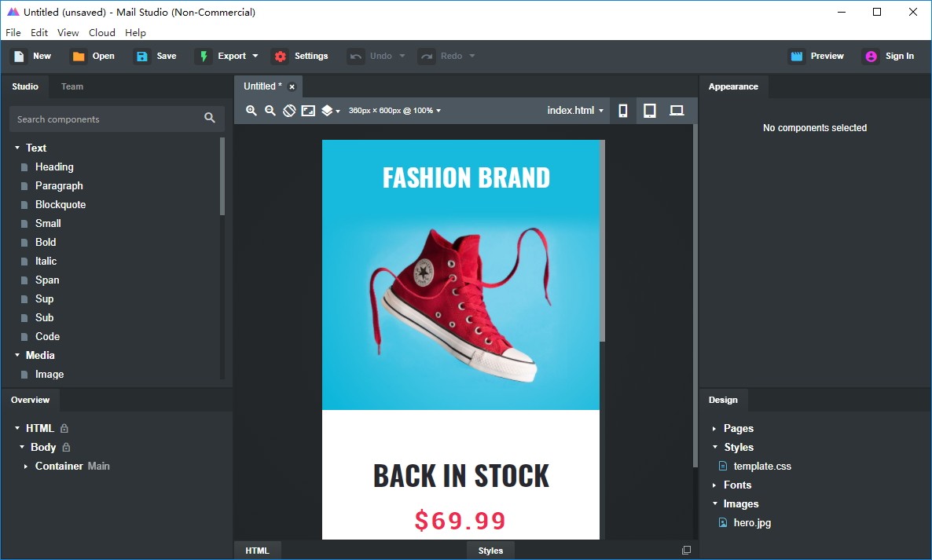Viewport: 932px width, 560px height.
Task: Open the File menu
Action: (13, 33)
